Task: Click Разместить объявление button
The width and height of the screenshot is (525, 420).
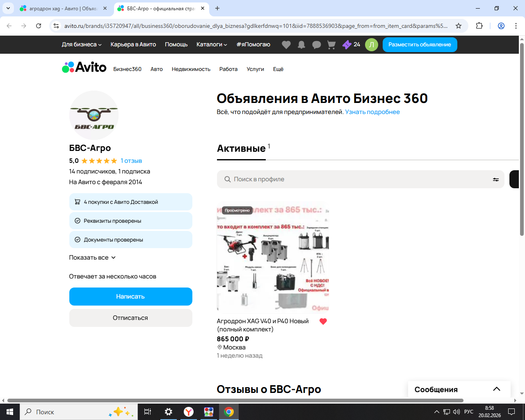Action: [x=420, y=45]
